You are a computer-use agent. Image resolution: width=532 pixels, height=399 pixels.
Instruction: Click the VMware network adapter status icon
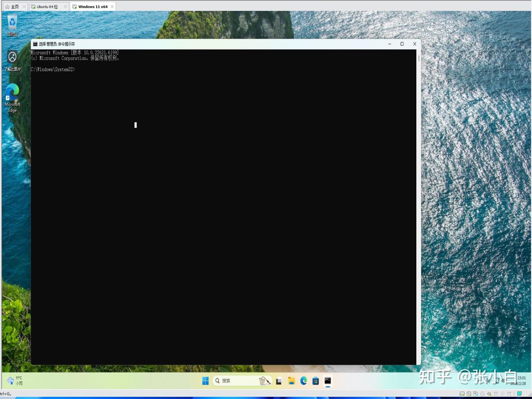475,394
